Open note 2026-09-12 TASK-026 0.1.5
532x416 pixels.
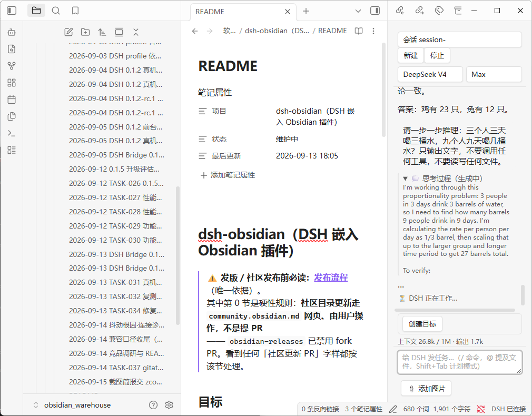(x=116, y=183)
